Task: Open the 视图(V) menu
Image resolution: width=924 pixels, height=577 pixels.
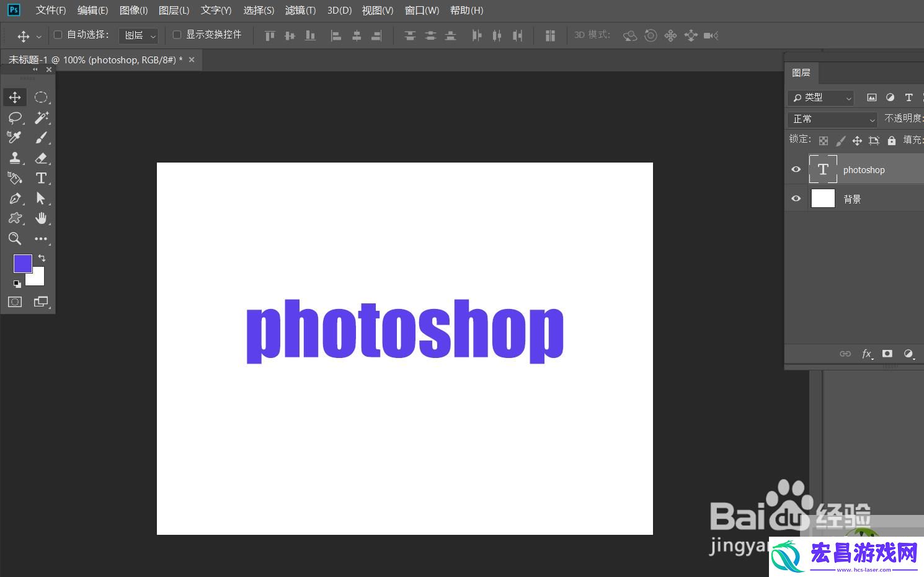Action: tap(378, 11)
